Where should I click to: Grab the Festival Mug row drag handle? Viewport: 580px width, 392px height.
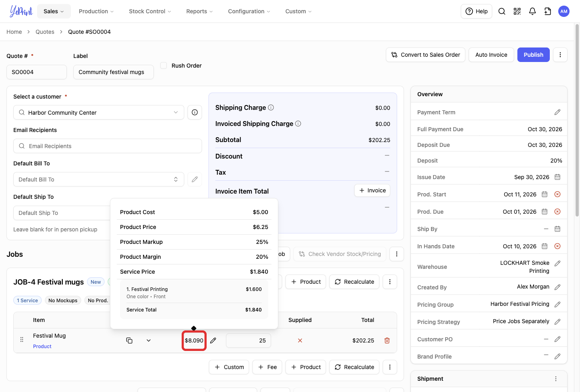point(22,340)
